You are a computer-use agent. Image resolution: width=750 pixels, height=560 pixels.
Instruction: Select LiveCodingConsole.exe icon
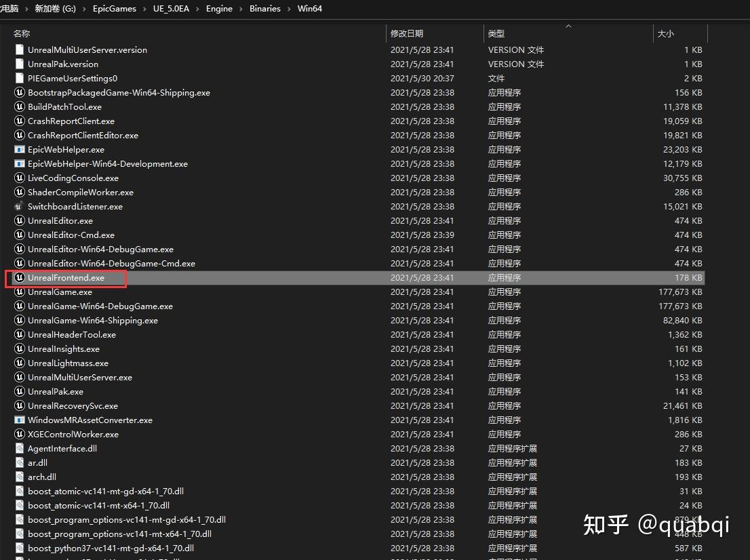click(x=19, y=178)
